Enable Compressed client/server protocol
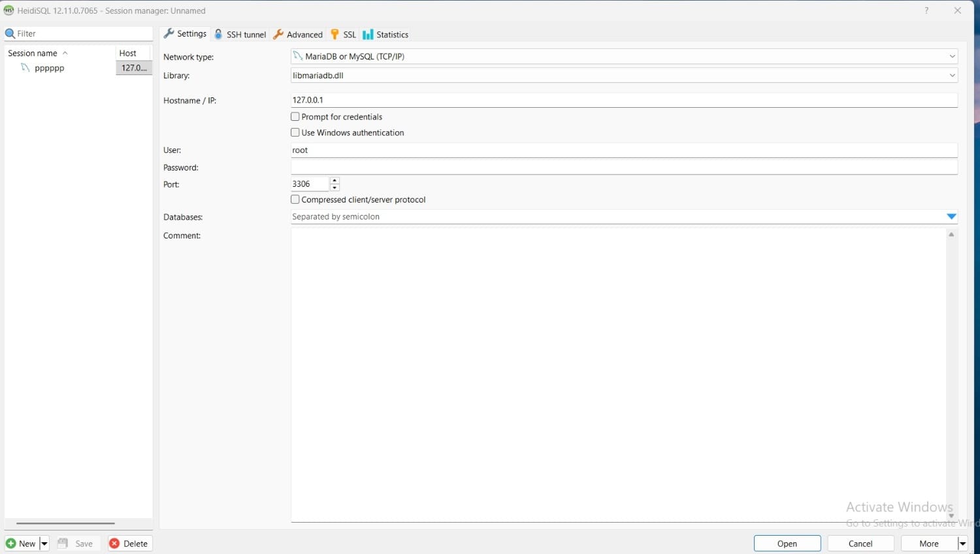This screenshot has width=980, height=554. coord(295,200)
